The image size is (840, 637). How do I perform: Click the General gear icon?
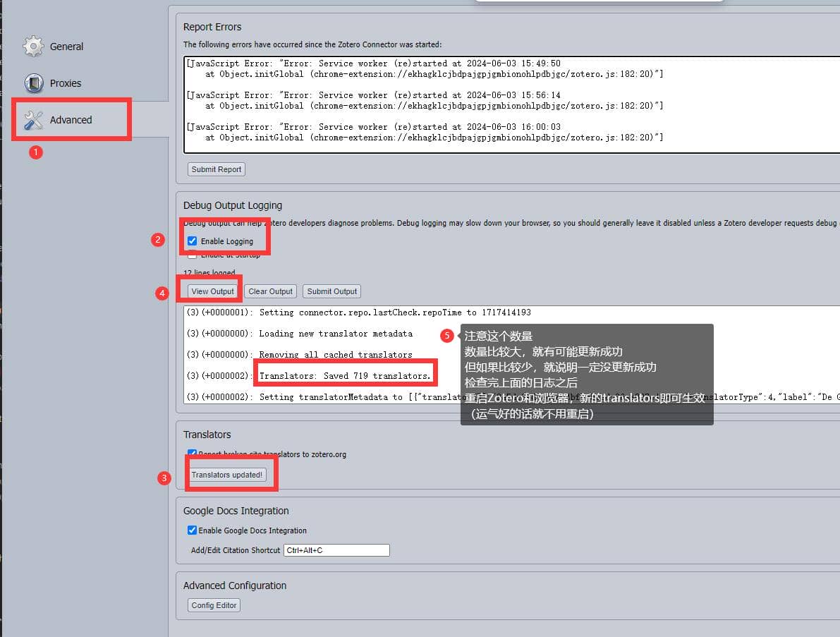coord(33,47)
